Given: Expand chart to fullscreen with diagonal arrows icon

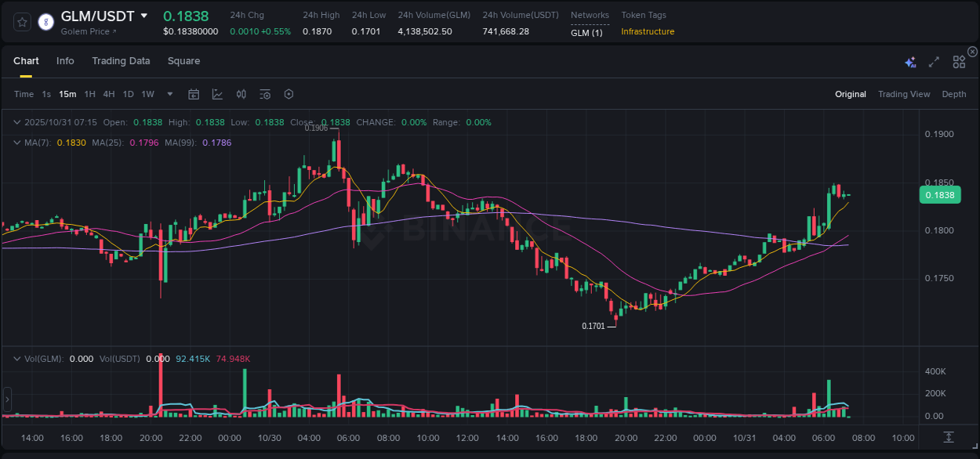Looking at the screenshot, I should click(x=934, y=61).
